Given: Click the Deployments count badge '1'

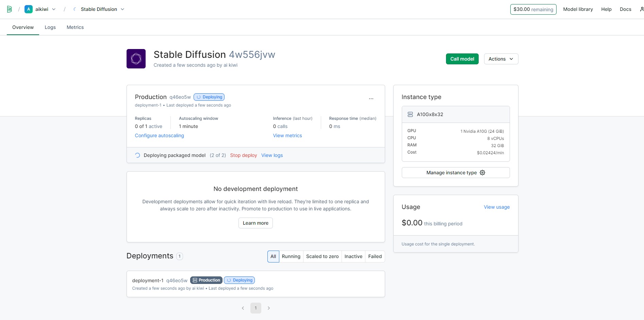Looking at the screenshot, I should click(180, 256).
